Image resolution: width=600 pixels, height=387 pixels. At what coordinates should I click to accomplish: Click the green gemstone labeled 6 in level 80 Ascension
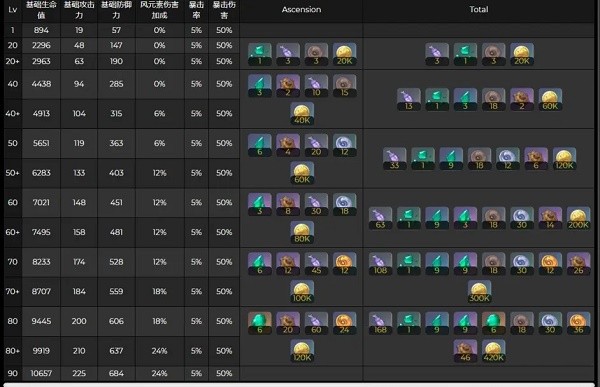click(x=260, y=323)
